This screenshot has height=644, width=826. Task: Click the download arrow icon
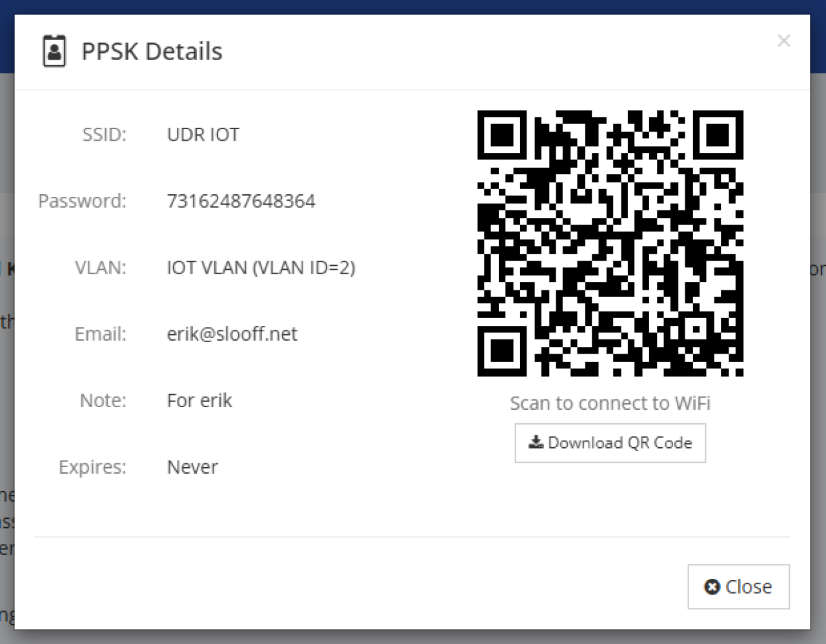(536, 442)
